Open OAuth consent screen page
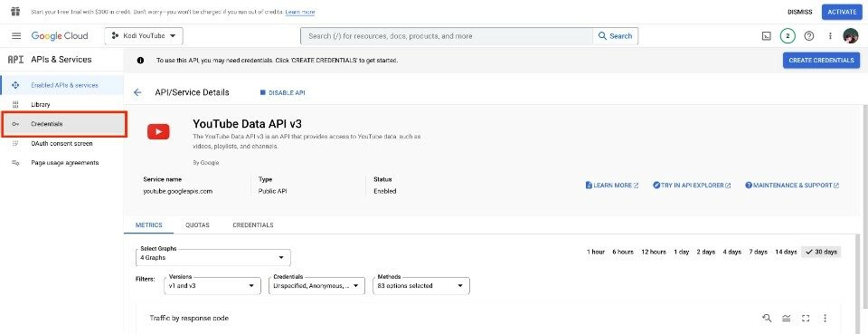The image size is (868, 334). [x=62, y=143]
